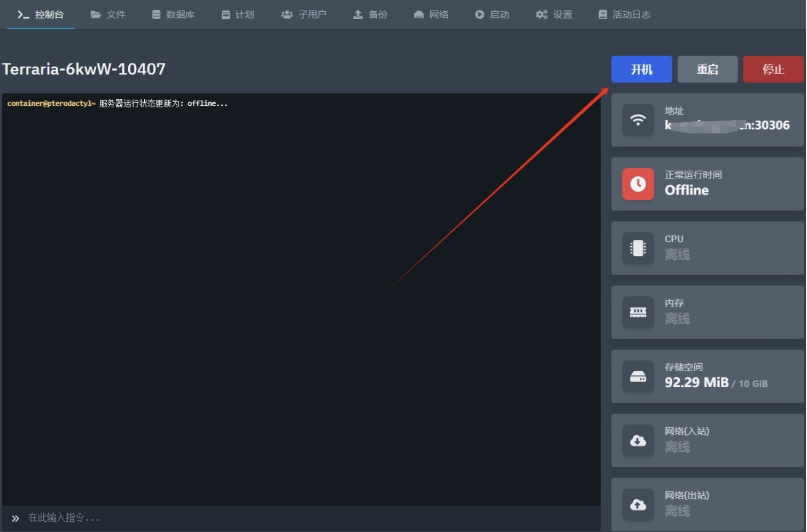This screenshot has width=807, height=532.
Task: Click the red 停止 stop button
Action: [773, 69]
